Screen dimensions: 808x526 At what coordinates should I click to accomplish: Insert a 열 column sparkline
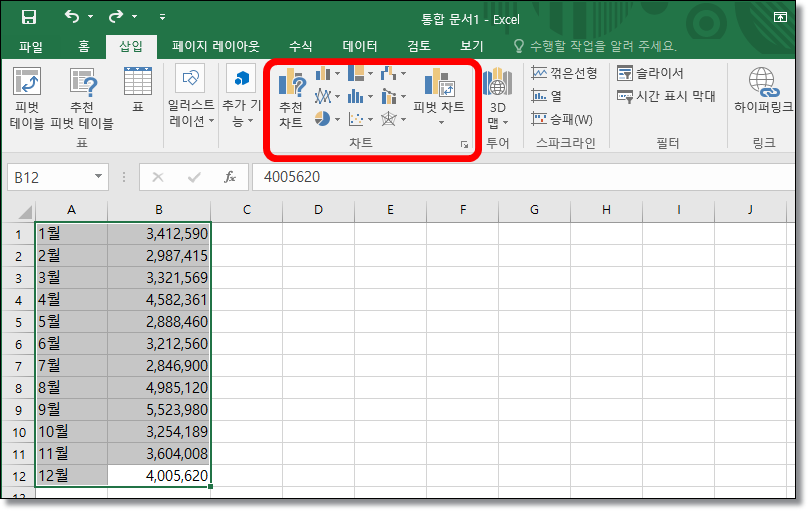point(546,96)
